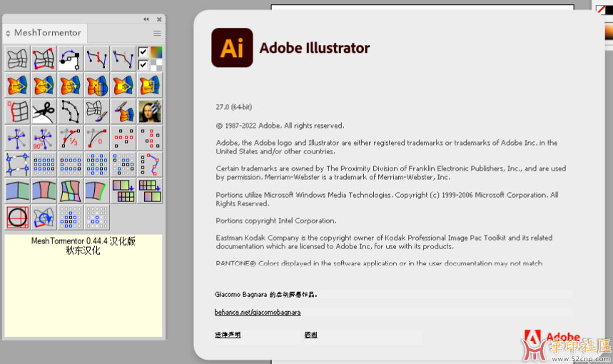The width and height of the screenshot is (613, 364).
Task: Click the curve handle icon labeled 0
Action: [97, 138]
